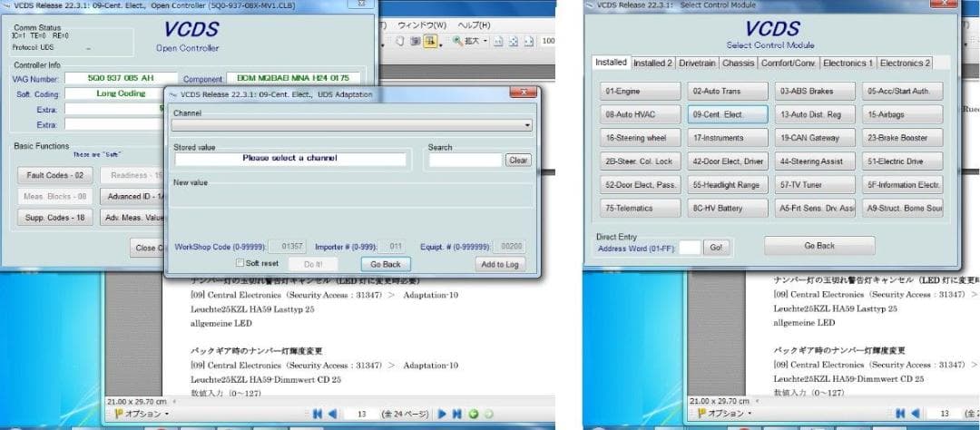Switch to the Electronics 1 tab
980x430 pixels.
tap(848, 64)
